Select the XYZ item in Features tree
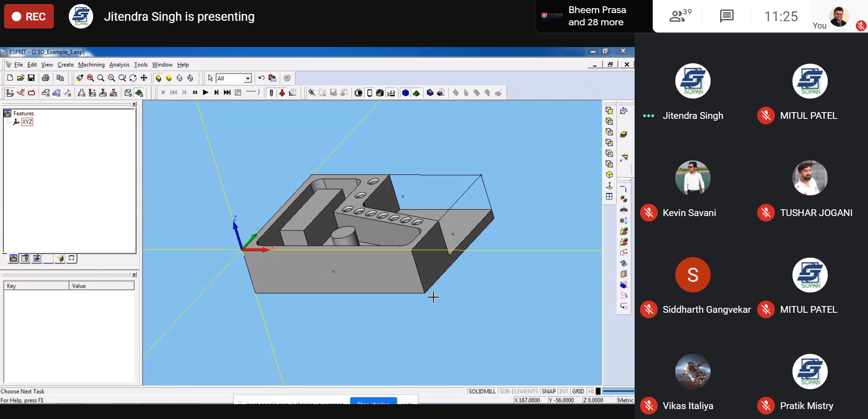Viewport: 868px width, 419px height. click(27, 122)
